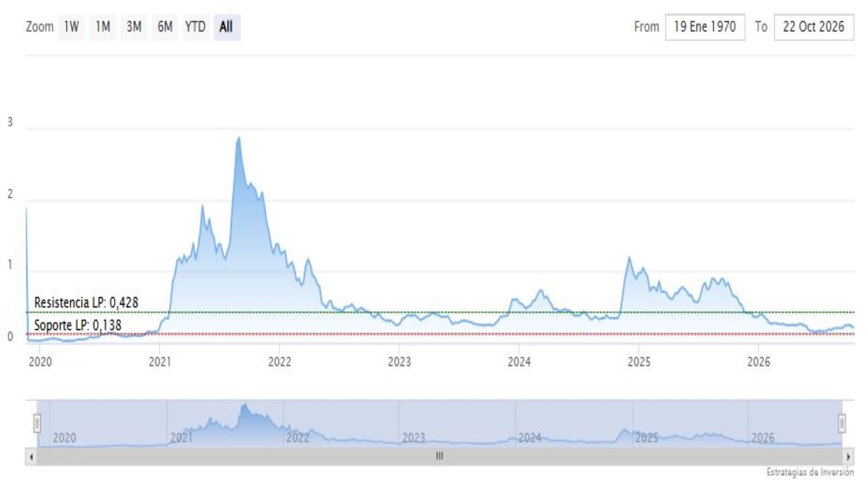The width and height of the screenshot is (868, 488).
Task: Click the 2022 marker in navigator
Action: pos(298,438)
